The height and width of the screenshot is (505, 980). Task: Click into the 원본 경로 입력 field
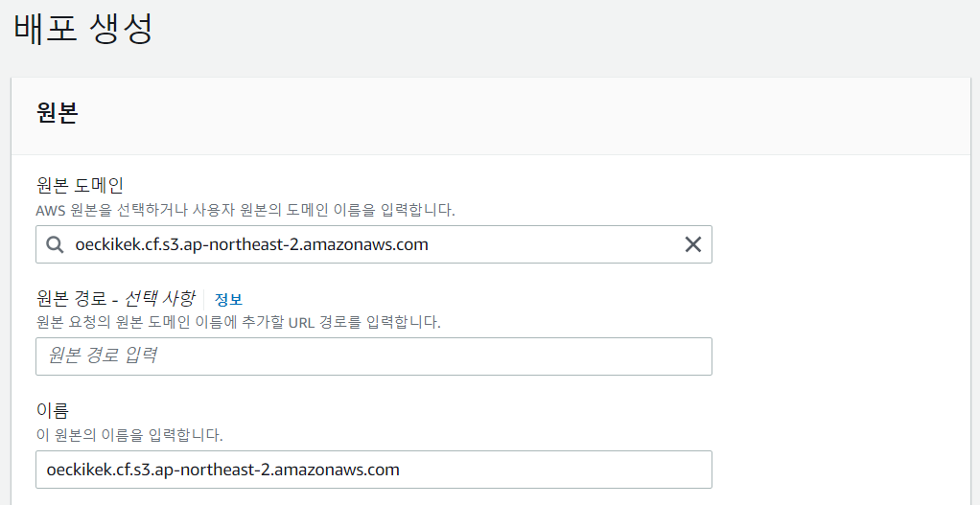374,356
